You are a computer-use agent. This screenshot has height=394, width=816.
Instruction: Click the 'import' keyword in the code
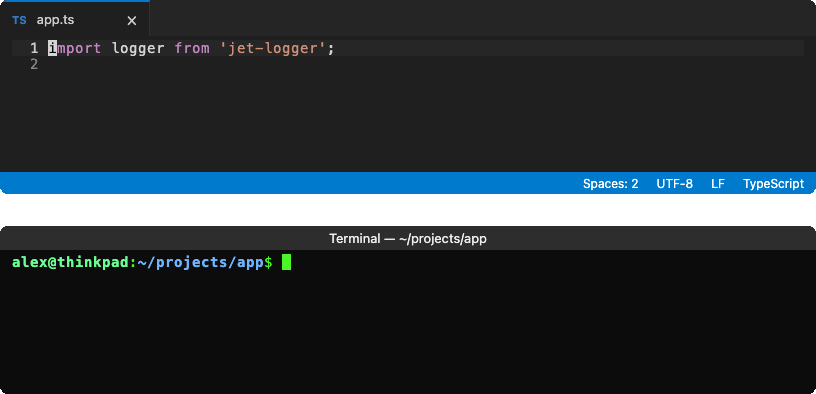click(74, 48)
